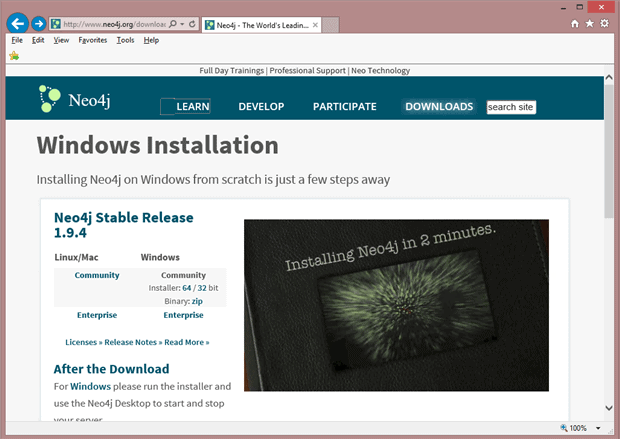Open the File menu
The image size is (620, 439).
tap(17, 40)
